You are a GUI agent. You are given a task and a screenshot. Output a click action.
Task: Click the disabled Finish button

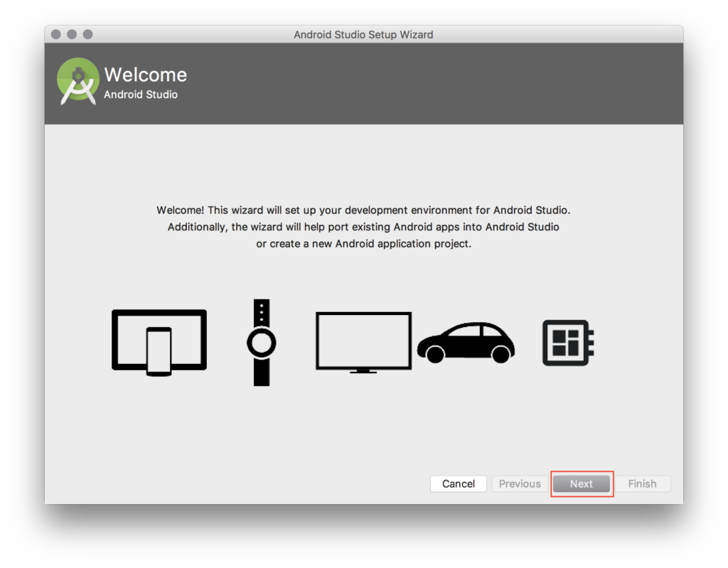(643, 484)
